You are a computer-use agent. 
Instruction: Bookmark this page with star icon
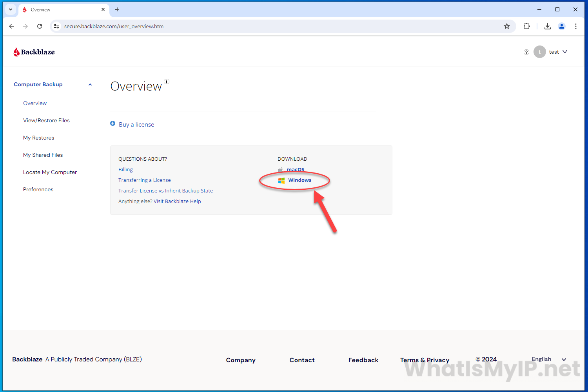coord(507,26)
